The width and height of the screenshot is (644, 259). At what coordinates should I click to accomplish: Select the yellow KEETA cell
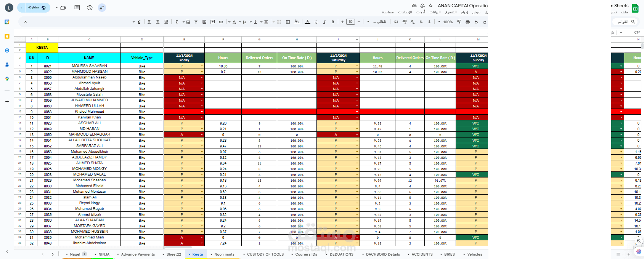point(42,48)
